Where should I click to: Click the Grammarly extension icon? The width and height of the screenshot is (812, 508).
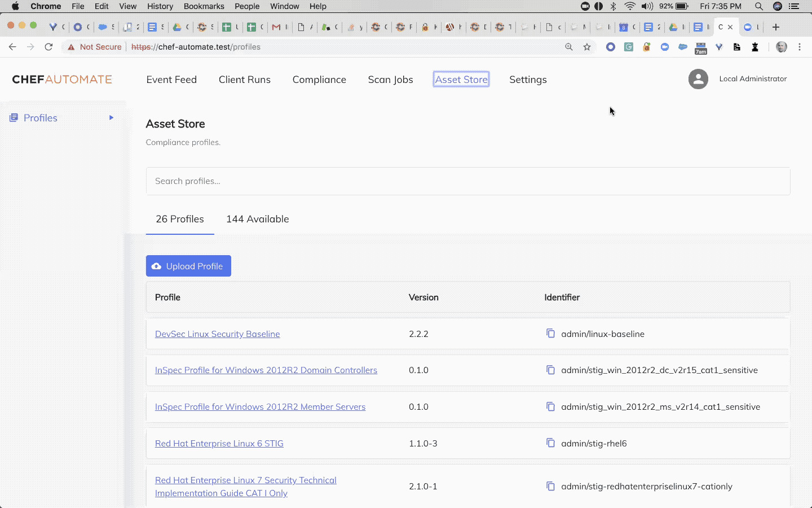pos(629,47)
